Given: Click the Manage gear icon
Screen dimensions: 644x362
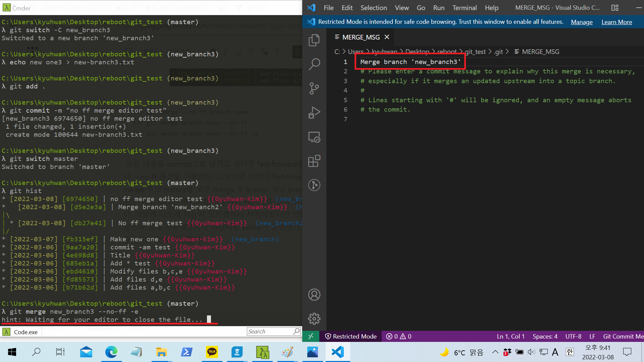Looking at the screenshot, I should pyautogui.click(x=314, y=318).
